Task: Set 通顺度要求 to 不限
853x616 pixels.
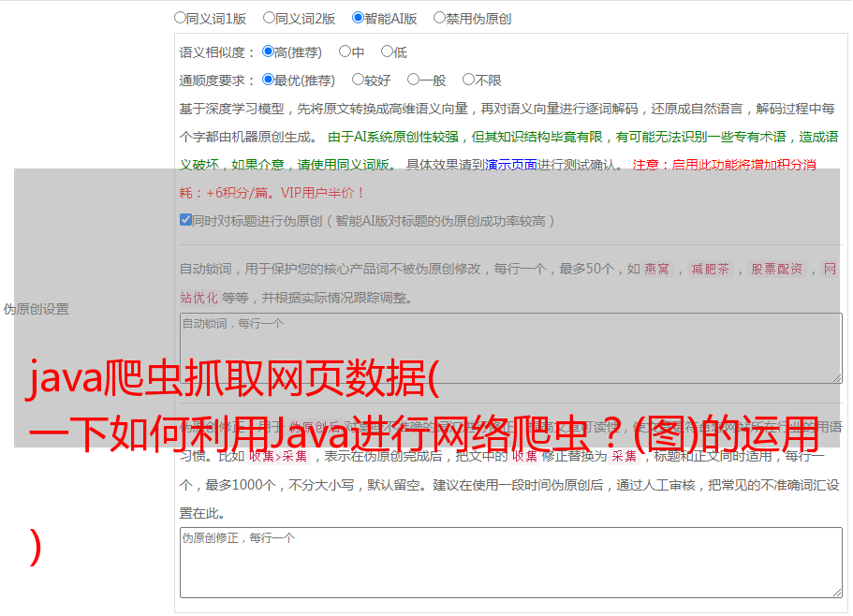Action: tap(468, 80)
